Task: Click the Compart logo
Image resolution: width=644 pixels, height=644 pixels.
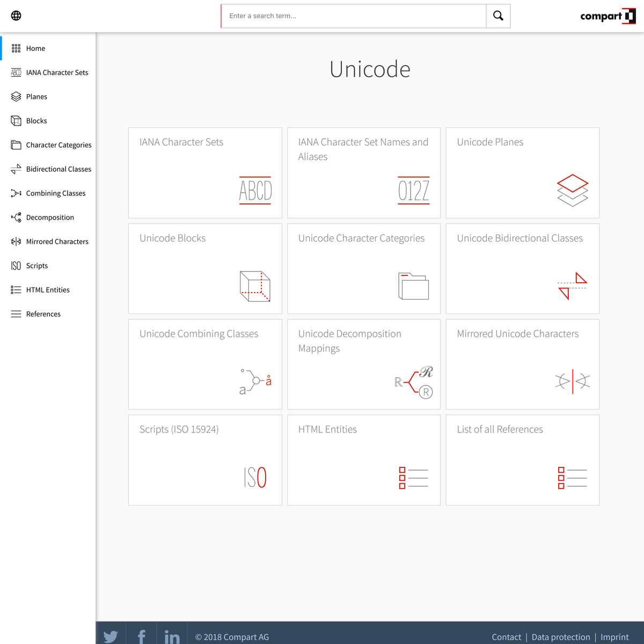Action: (608, 16)
